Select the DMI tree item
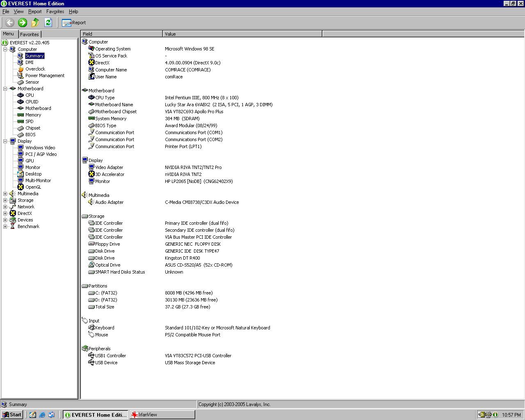This screenshot has width=525, height=420. (x=29, y=62)
